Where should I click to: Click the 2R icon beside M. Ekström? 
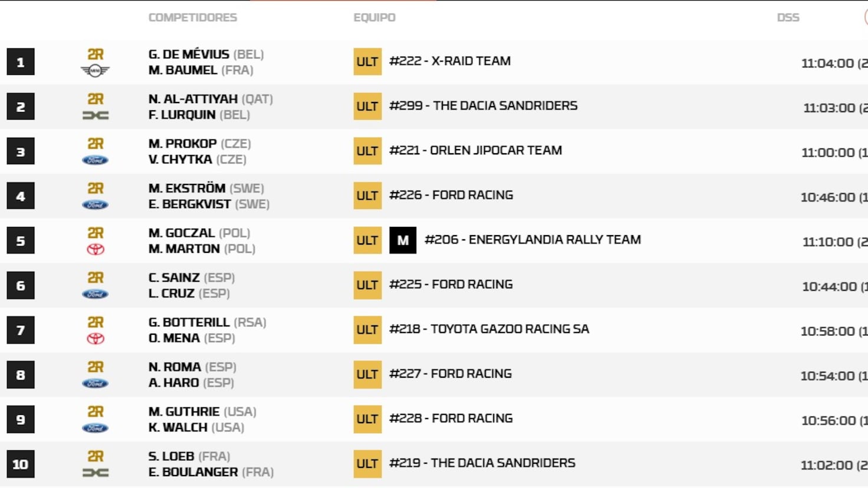point(96,188)
